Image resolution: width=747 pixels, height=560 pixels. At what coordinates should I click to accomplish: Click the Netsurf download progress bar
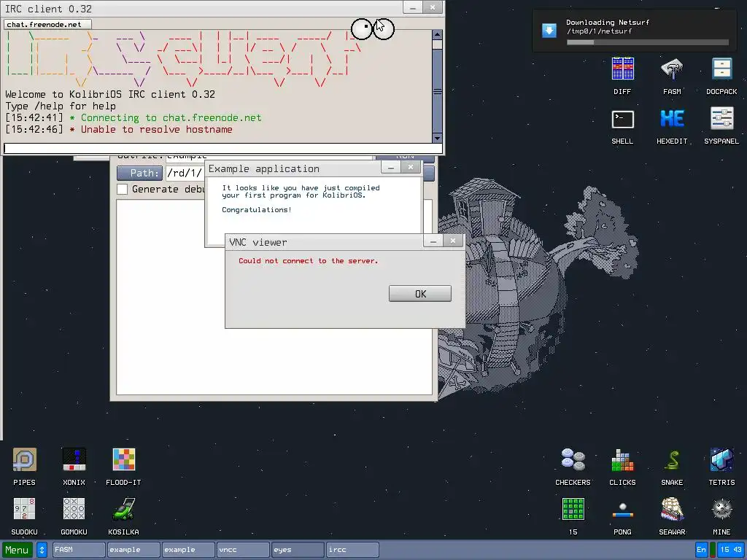(x=648, y=42)
